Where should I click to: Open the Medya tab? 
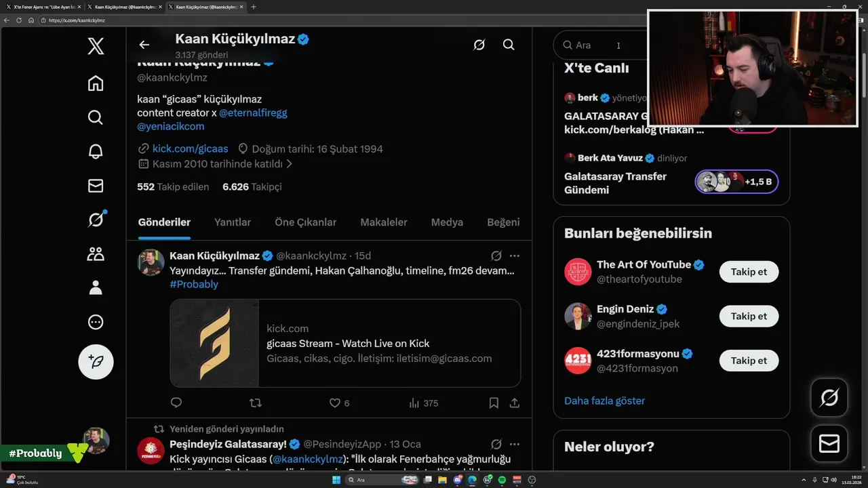coord(447,222)
